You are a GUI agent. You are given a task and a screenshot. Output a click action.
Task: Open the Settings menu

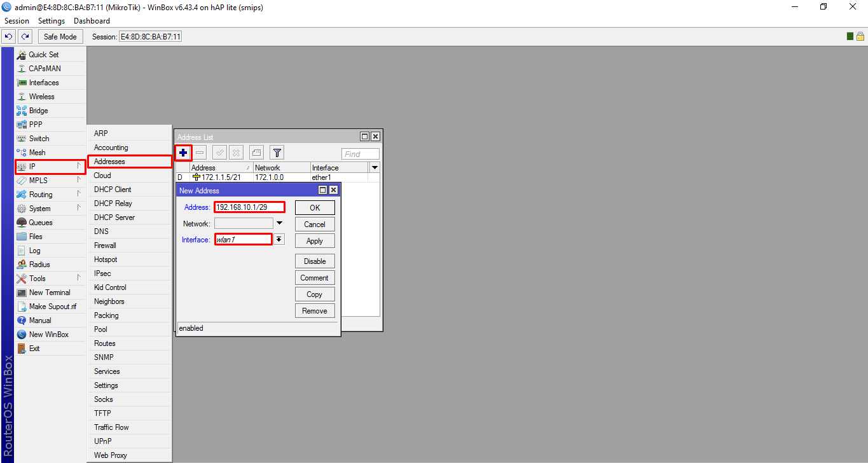(52, 21)
